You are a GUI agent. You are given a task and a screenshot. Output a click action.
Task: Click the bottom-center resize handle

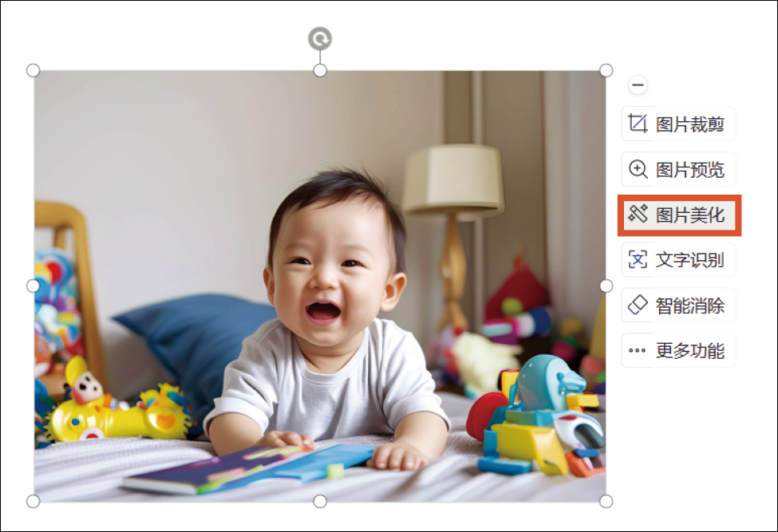[320, 501]
